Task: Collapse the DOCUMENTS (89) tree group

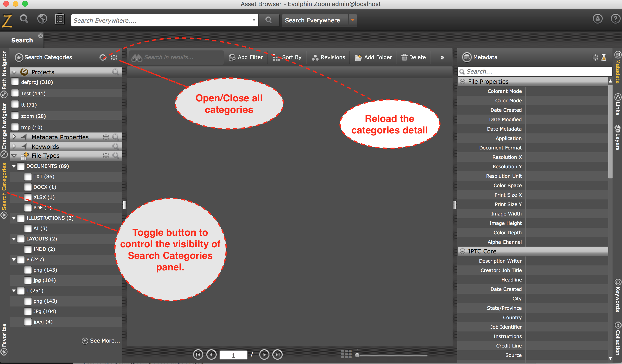Action: (14, 166)
